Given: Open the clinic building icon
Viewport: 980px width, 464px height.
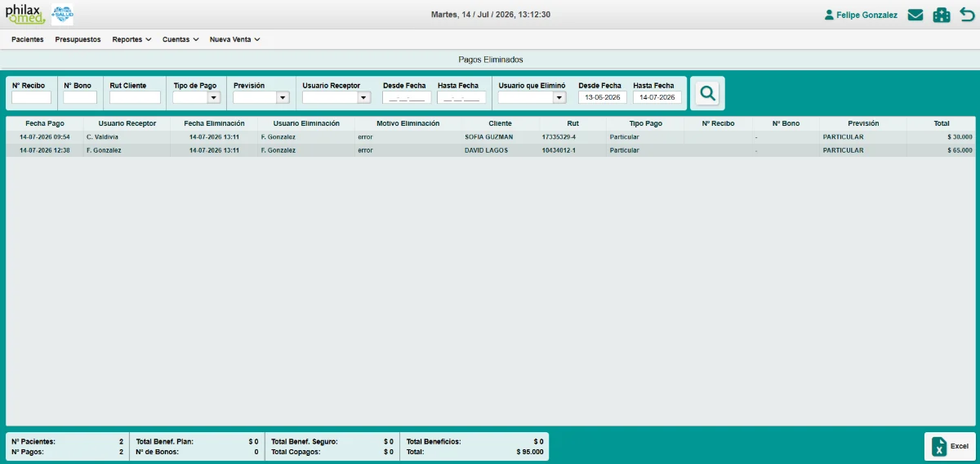Looking at the screenshot, I should [x=942, y=15].
